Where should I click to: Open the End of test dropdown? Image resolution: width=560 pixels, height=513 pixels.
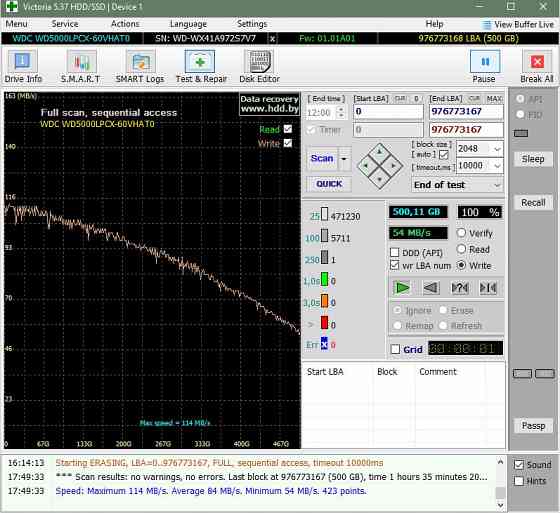[458, 185]
